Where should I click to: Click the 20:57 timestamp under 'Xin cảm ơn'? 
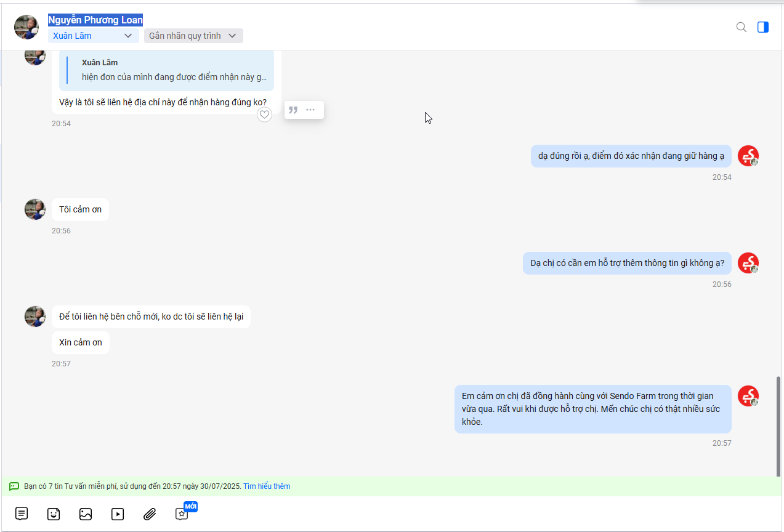(61, 364)
